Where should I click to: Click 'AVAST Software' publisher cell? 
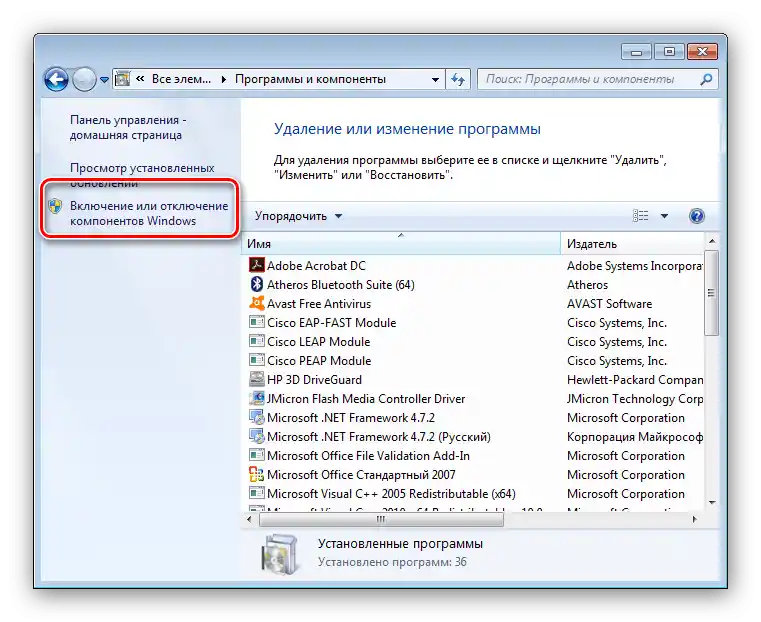click(x=610, y=304)
